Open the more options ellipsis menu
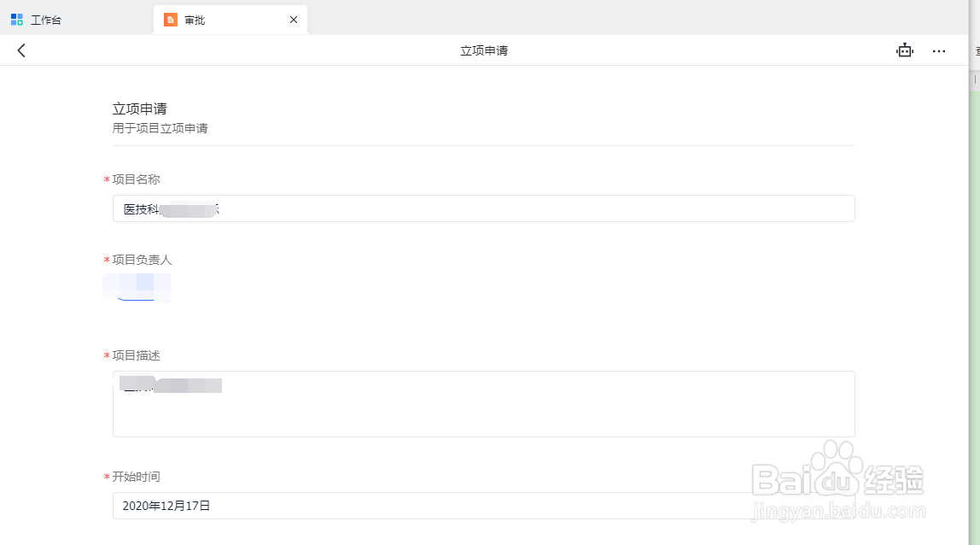Screen dimensions: 980x545 (x=938, y=51)
